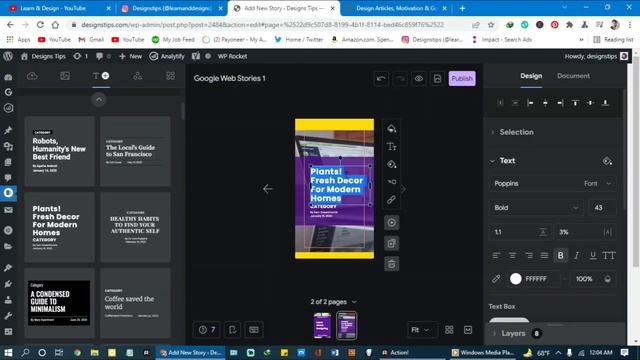The image size is (640, 360).
Task: Switch to the Design tab
Action: click(x=531, y=76)
